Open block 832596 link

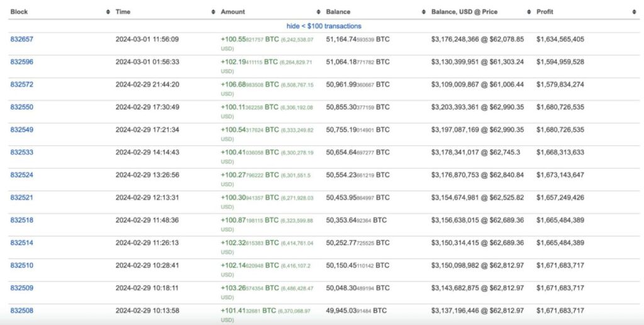[x=22, y=62]
